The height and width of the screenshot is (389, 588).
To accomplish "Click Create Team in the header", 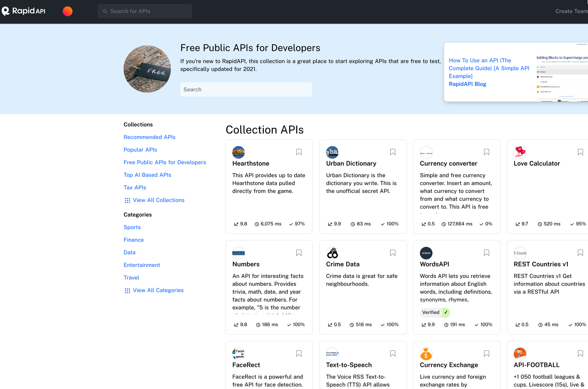I will [x=571, y=11].
